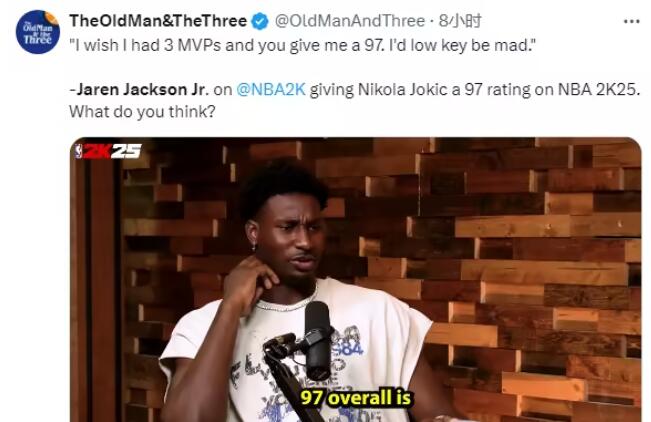The height and width of the screenshot is (422, 651).
Task: Click the TheOldMan&TheThree display name
Action: coord(158,21)
